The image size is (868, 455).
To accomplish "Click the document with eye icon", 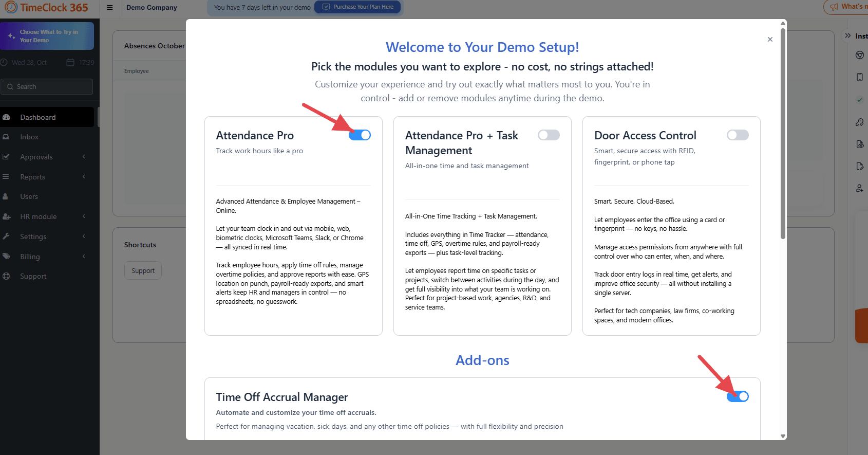I will pyautogui.click(x=859, y=144).
